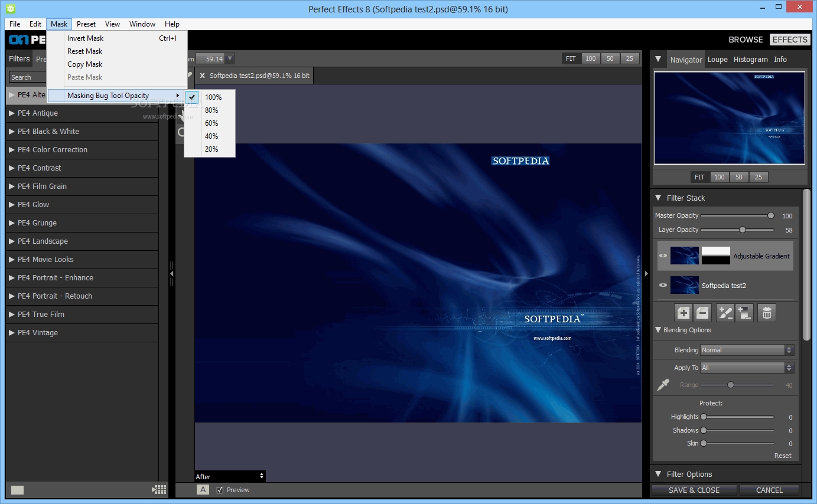Select 80% masking bug opacity
The width and height of the screenshot is (817, 504).
click(x=210, y=110)
